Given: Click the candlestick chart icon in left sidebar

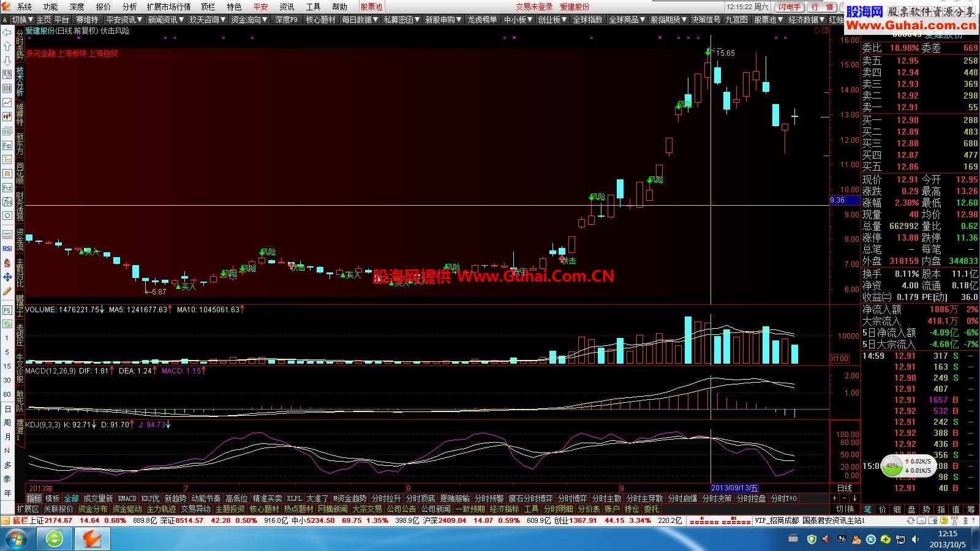Looking at the screenshot, I should tap(7, 116).
